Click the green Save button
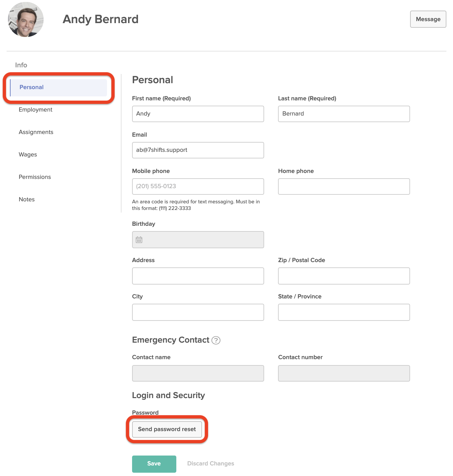Viewport: 453px width, 476px height. tap(154, 464)
